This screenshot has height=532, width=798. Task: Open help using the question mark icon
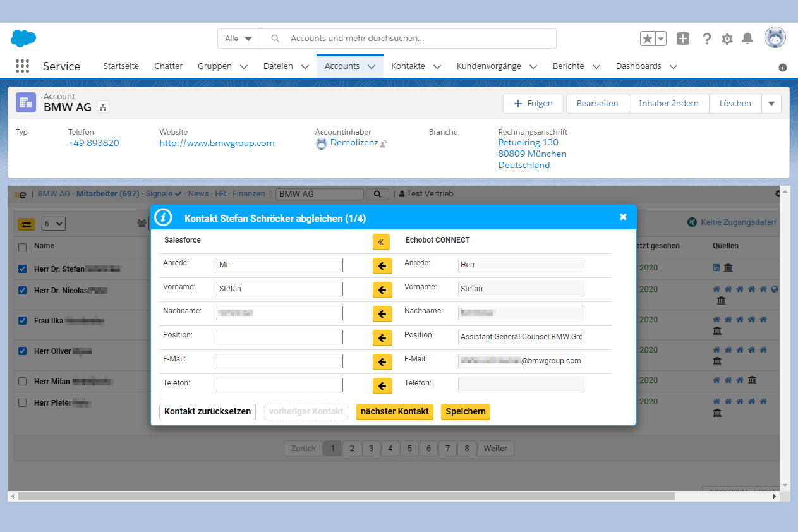[x=706, y=39]
